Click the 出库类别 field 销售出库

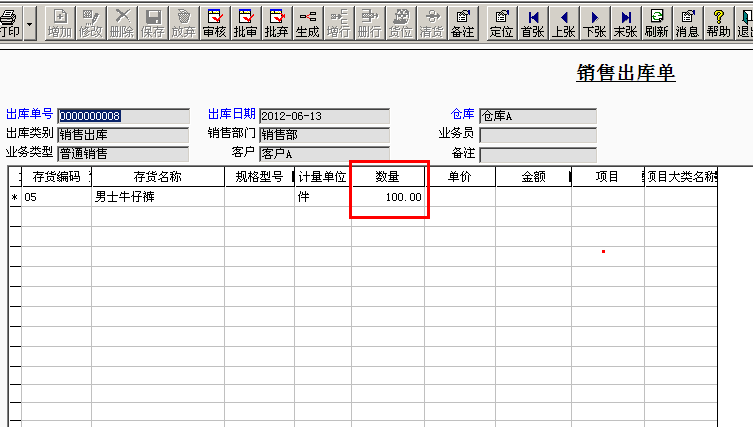(123, 135)
